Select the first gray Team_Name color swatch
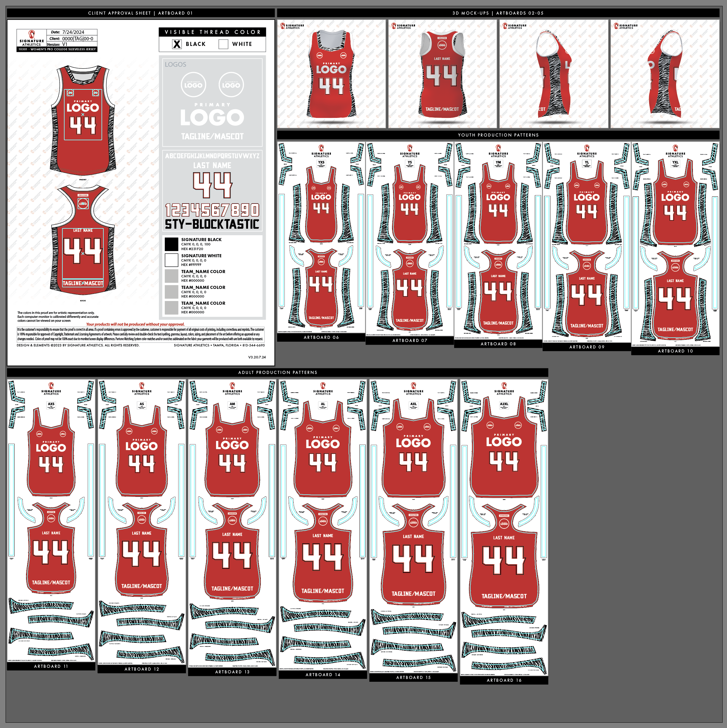This screenshot has height=728, width=727. pyautogui.click(x=171, y=276)
